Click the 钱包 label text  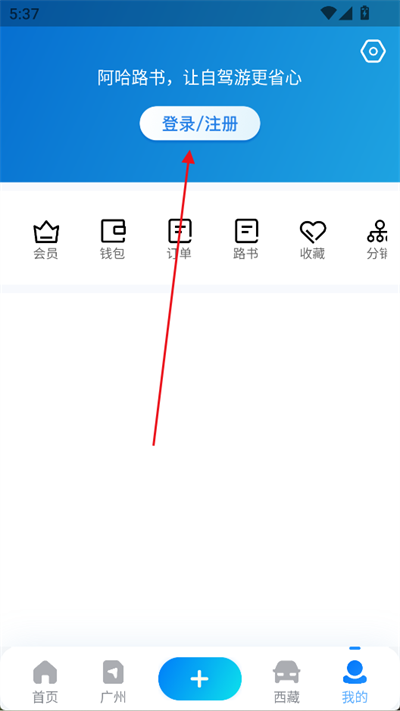[x=112, y=253]
